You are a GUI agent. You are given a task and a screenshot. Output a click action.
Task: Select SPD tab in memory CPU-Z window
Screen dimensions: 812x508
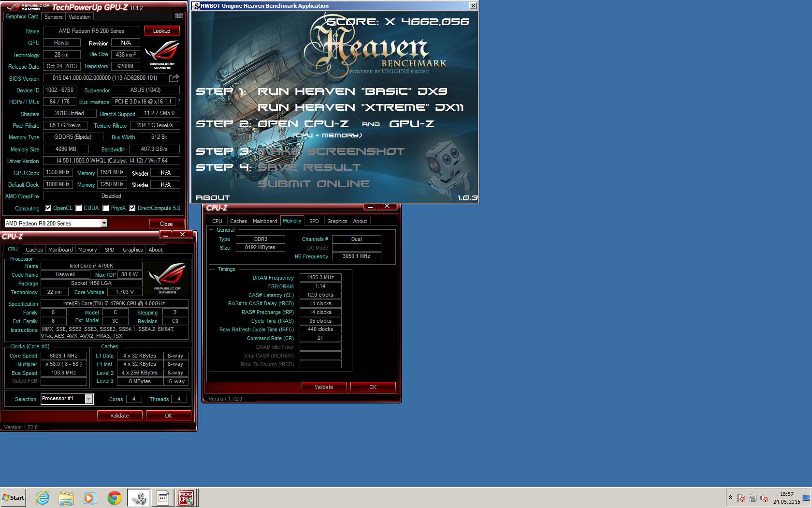[314, 221]
